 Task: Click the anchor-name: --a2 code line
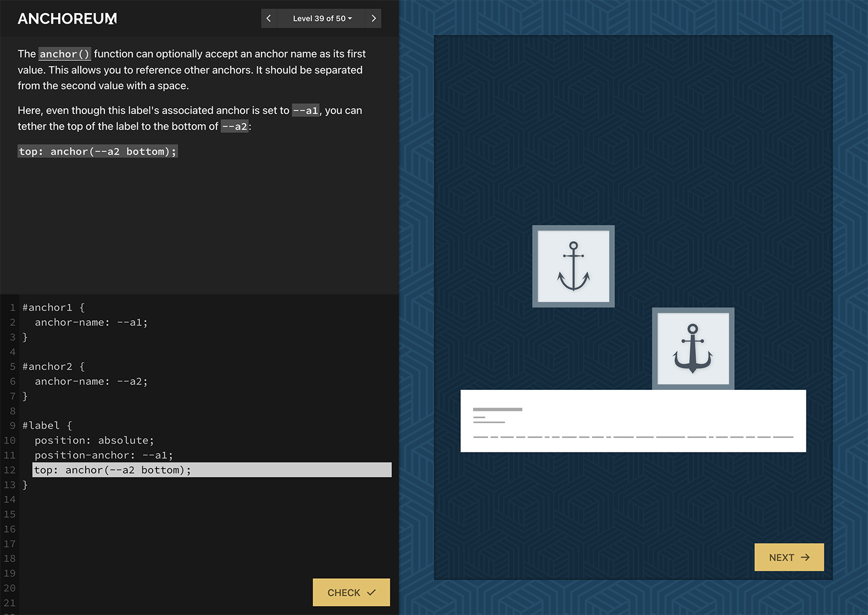coord(91,381)
